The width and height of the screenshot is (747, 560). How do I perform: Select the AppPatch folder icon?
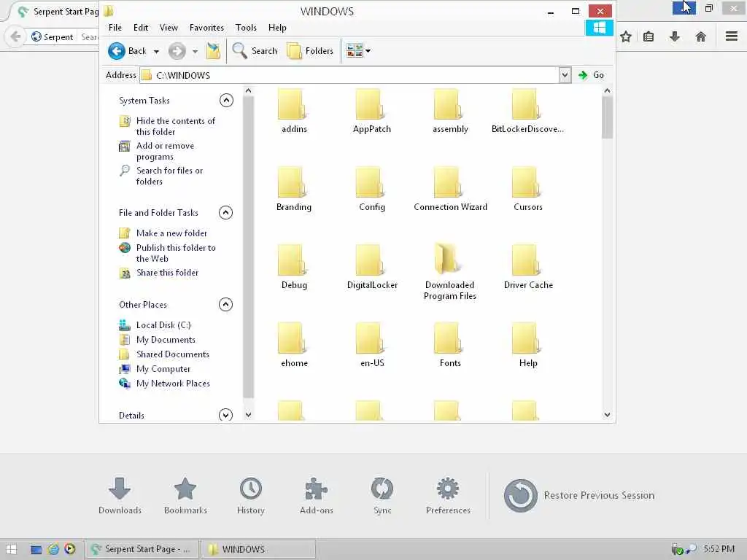point(370,104)
